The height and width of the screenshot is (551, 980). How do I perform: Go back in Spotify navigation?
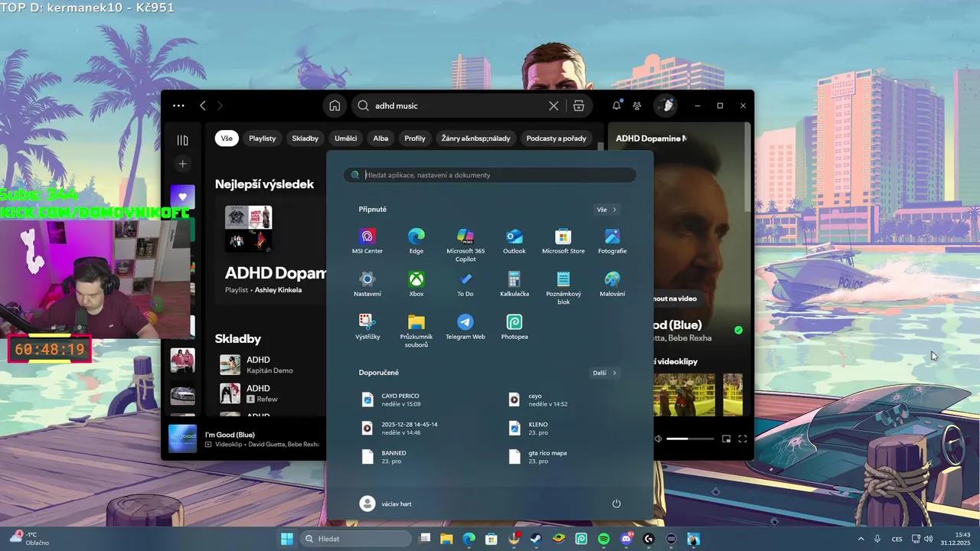point(203,106)
